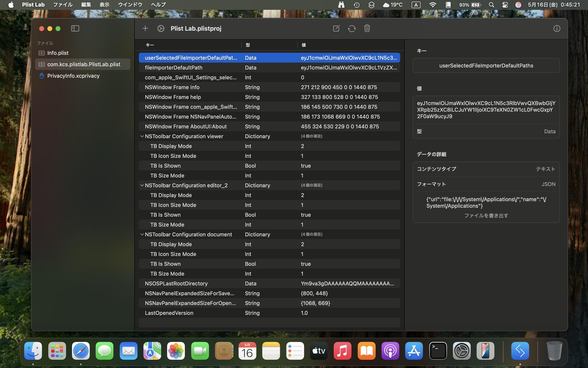Open the ヘルプ menu
This screenshot has width=588, height=368.
pyautogui.click(x=158, y=5)
